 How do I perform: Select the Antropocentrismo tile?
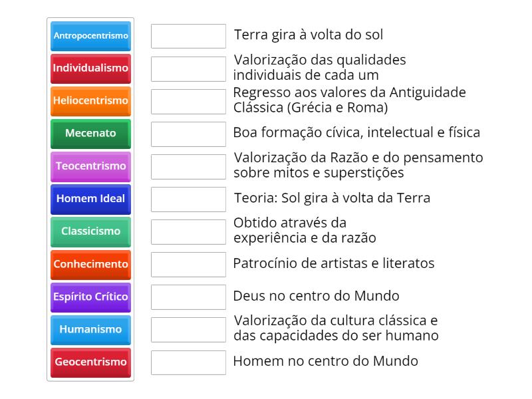[90, 36]
